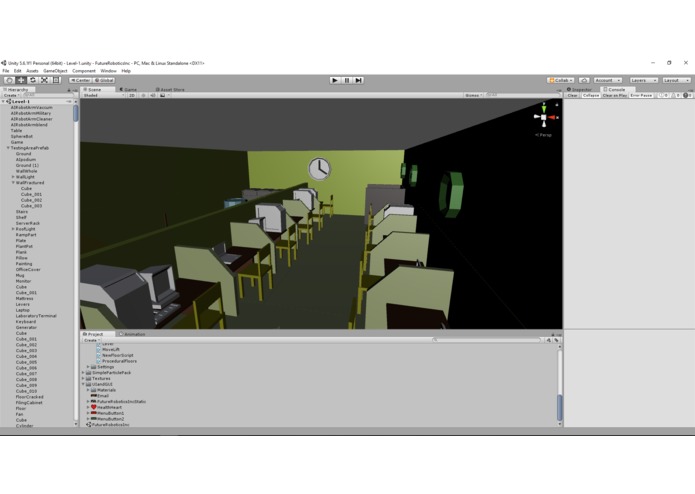This screenshot has width=695, height=494.
Task: Click the Play button
Action: tap(335, 80)
